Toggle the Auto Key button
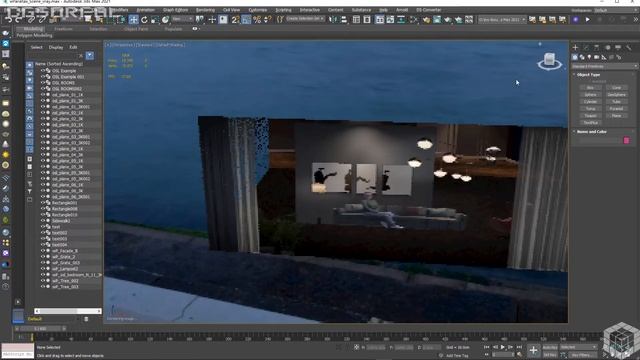Viewport: 640px width, 360px height. 550,347
